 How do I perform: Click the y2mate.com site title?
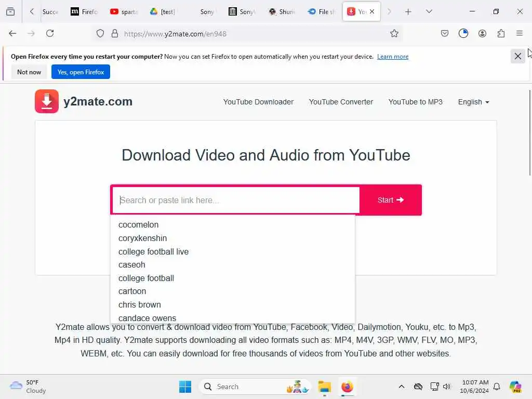(x=98, y=101)
